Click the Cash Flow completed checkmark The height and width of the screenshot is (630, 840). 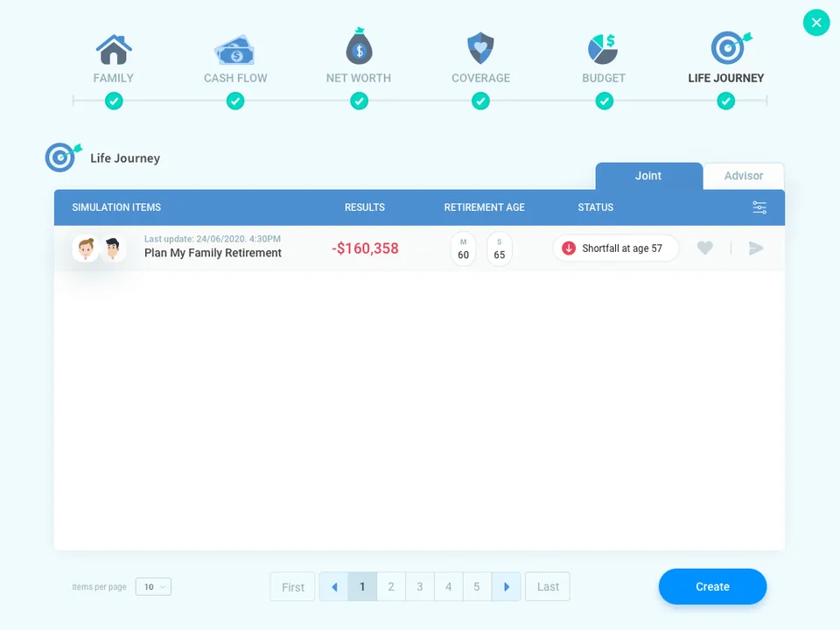[235, 101]
